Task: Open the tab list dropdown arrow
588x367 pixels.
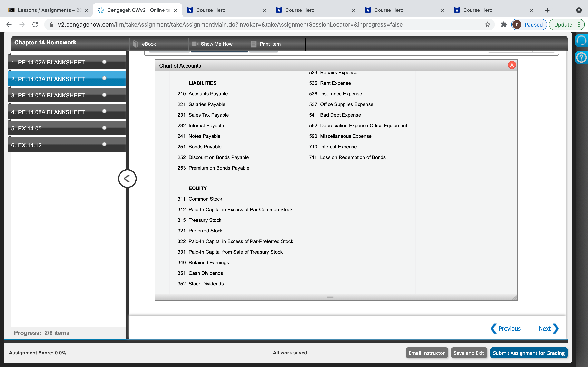Action: tap(579, 10)
